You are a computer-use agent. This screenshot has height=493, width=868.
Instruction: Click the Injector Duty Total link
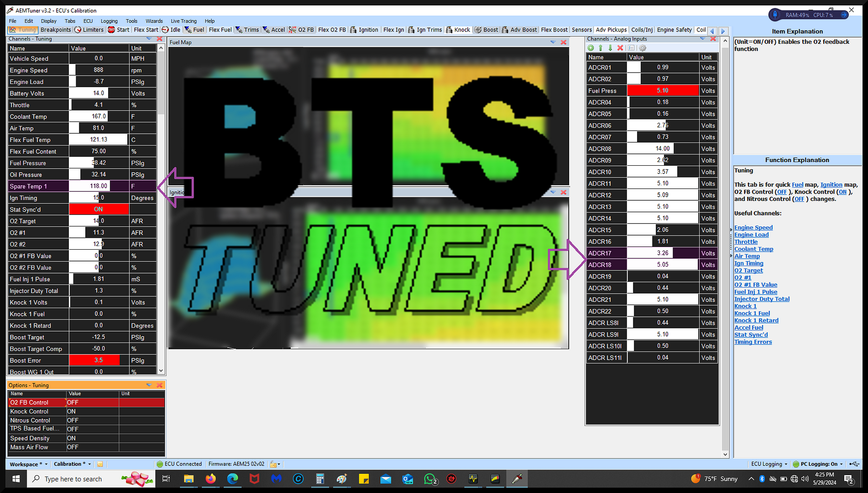coord(762,299)
